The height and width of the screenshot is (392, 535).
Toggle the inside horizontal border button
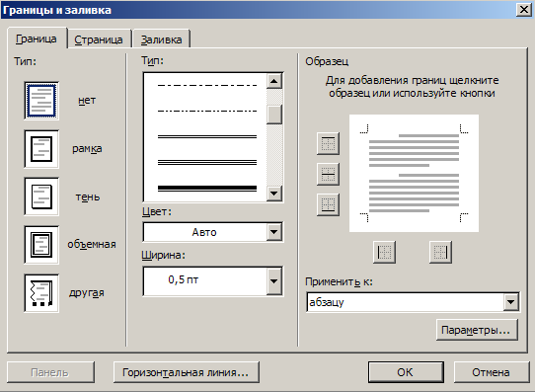[x=328, y=174]
